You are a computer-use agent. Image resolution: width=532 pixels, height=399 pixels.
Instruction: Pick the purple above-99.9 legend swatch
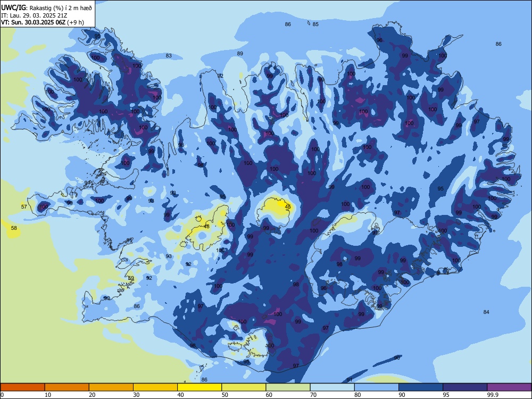[509, 387]
